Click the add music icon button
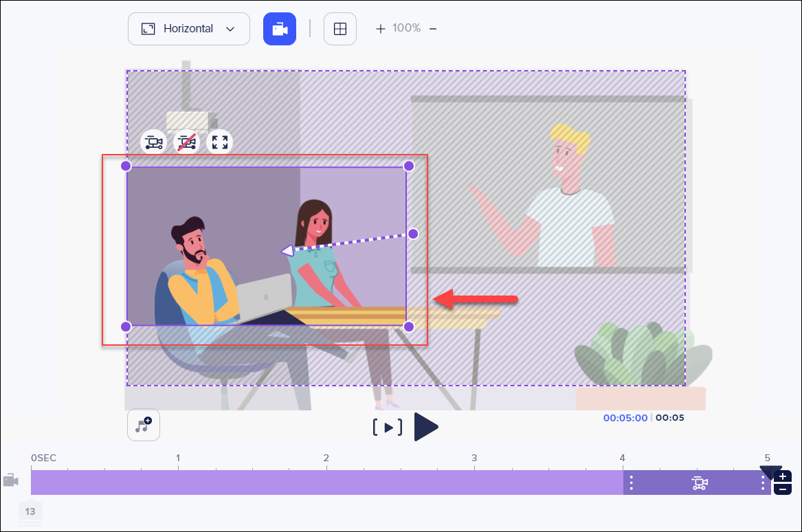 tap(144, 425)
